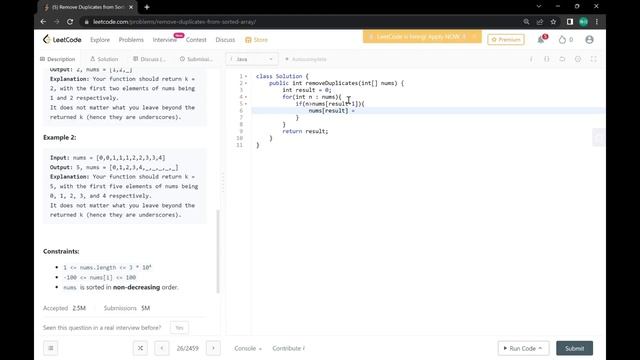Go to next problem arrow
640x360 pixels.
point(213,348)
